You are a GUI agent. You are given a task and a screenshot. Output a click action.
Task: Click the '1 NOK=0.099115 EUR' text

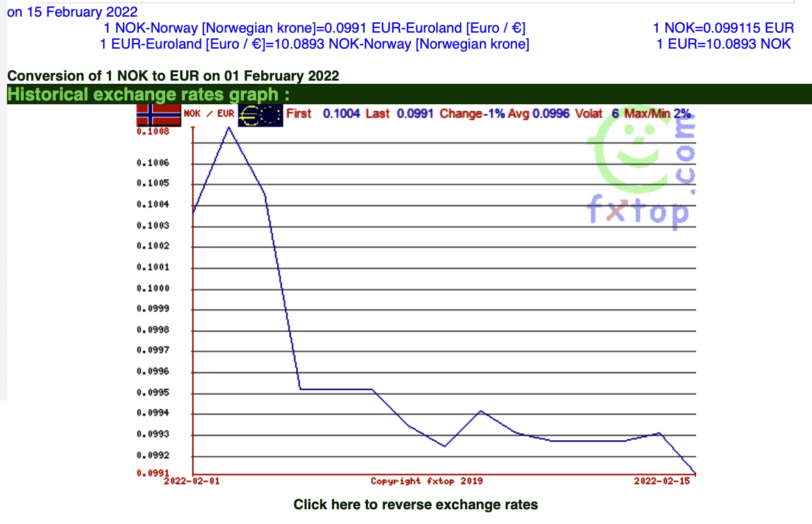tap(723, 28)
